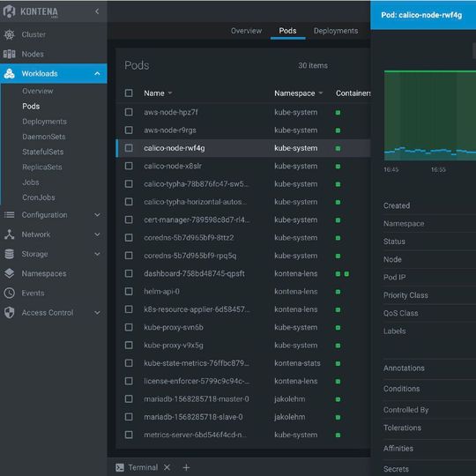Click second container status of dashboard pod
Image resolution: width=476 pixels, height=476 pixels.
pos(346,274)
